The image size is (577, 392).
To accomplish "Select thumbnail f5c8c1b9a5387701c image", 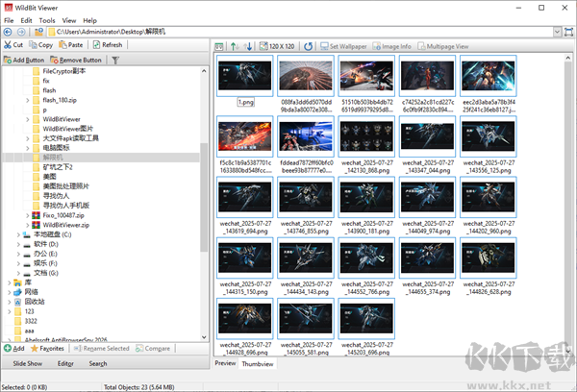I will point(245,136).
